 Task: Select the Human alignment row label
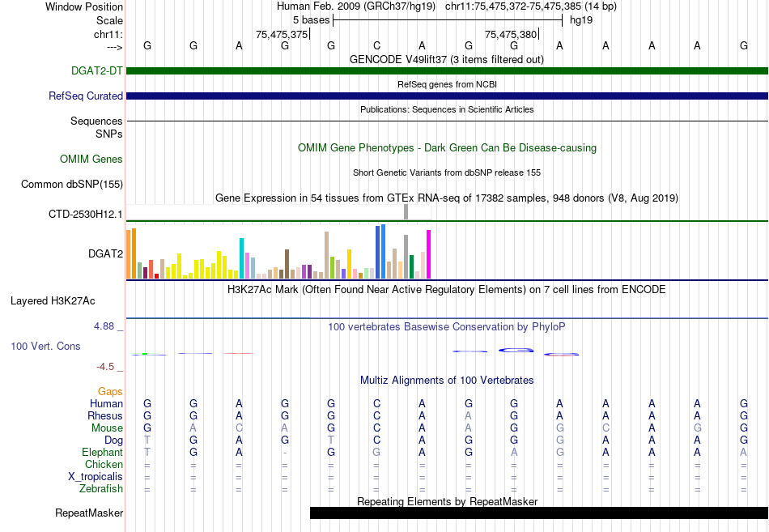pyautogui.click(x=106, y=403)
